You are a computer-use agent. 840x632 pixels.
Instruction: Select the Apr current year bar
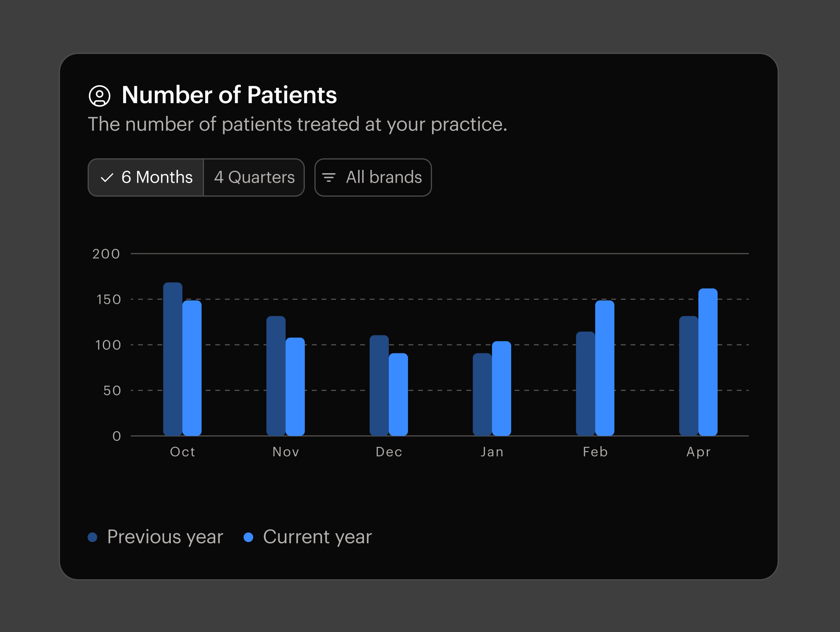coord(708,362)
